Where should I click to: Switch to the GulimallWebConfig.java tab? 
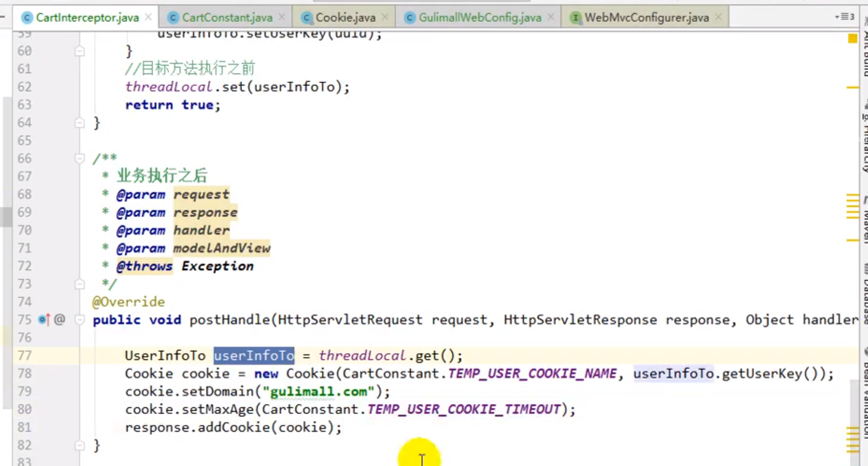tap(479, 17)
